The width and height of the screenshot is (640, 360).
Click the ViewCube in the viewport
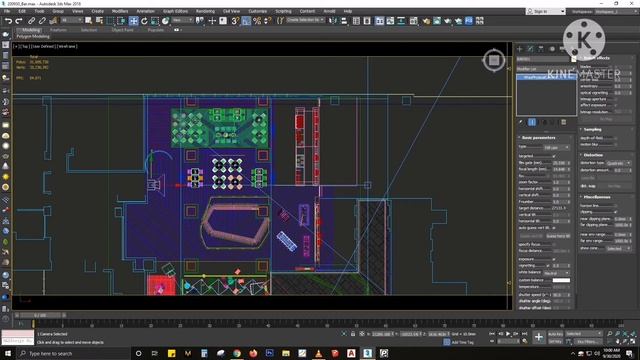494,60
